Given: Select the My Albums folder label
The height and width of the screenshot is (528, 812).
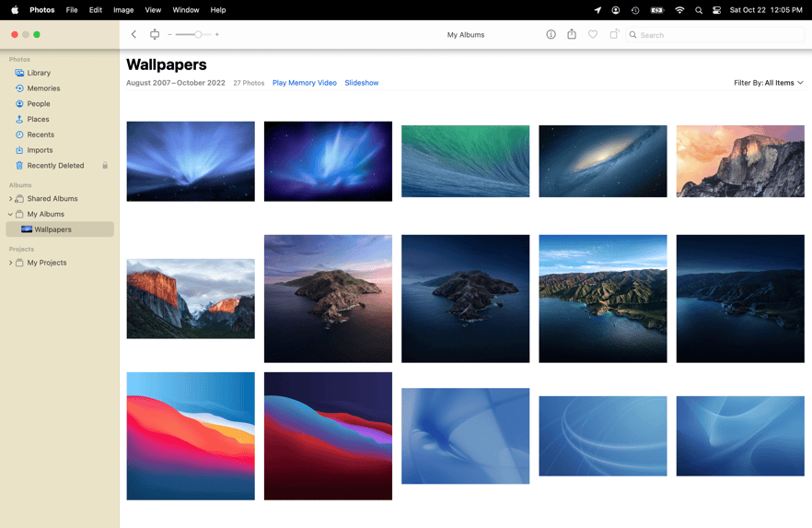Looking at the screenshot, I should tap(46, 214).
